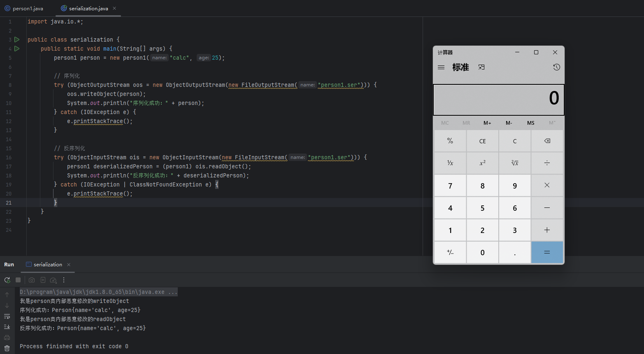Image resolution: width=644 pixels, height=354 pixels.
Task: Click the oos.writeObject(person) code line
Action: (107, 94)
